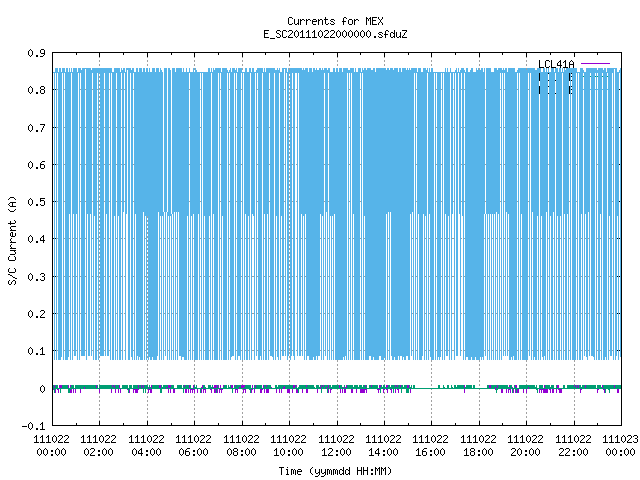Click the -0.1 y-axis tick label
Viewport: 640px width, 480px height.
point(33,426)
